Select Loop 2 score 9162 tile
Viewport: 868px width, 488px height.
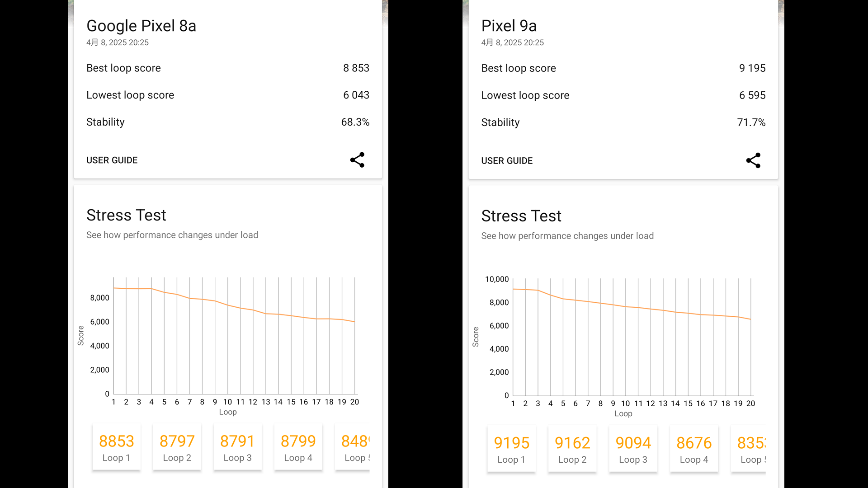pyautogui.click(x=572, y=449)
